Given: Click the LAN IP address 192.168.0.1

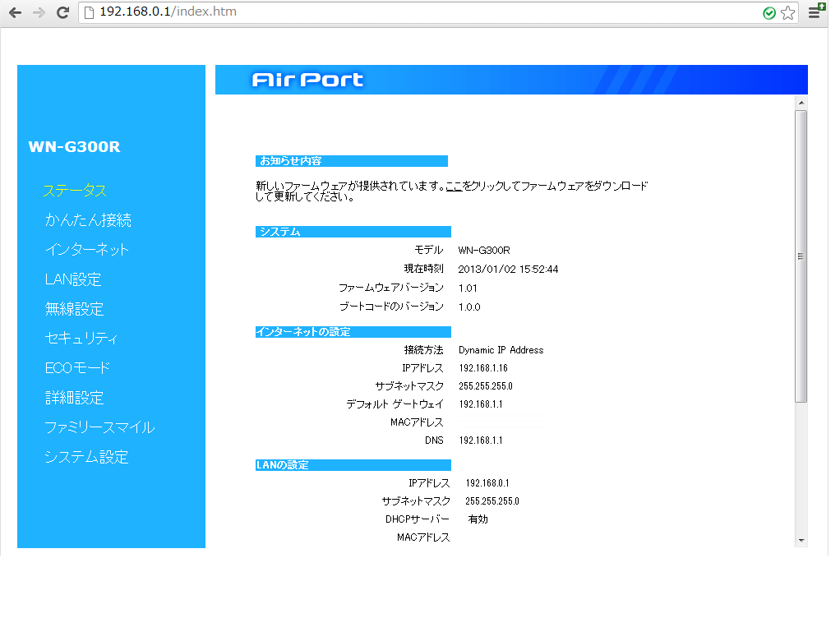Looking at the screenshot, I should pyautogui.click(x=487, y=483).
